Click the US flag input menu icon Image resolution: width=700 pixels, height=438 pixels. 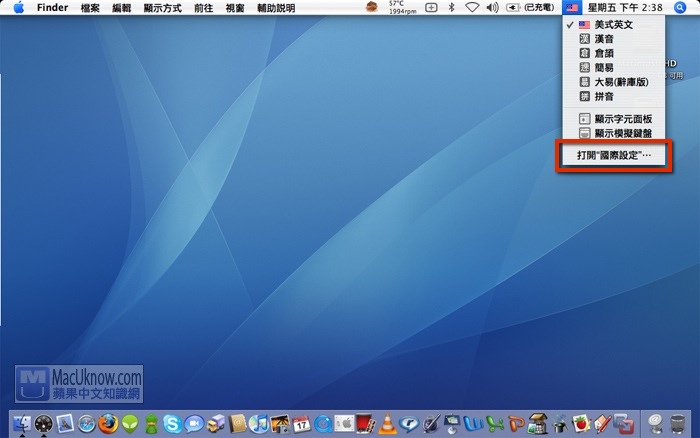(x=572, y=8)
